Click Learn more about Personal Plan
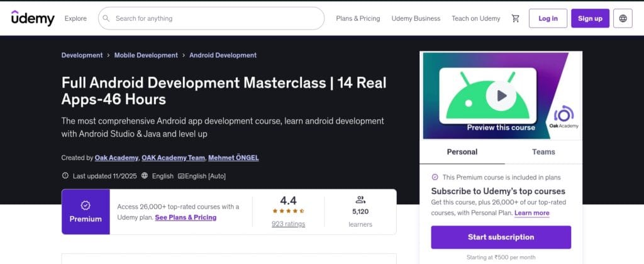The width and height of the screenshot is (644, 264). coord(532,212)
